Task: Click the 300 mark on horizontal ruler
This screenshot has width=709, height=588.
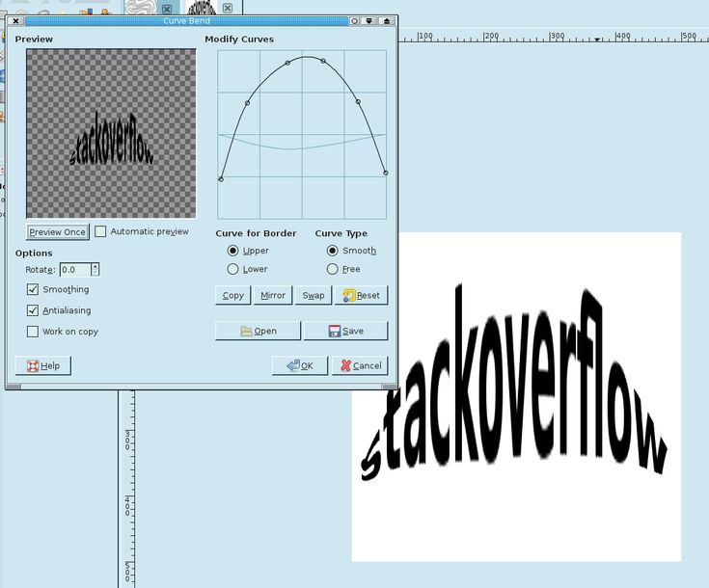Action: coord(557,36)
